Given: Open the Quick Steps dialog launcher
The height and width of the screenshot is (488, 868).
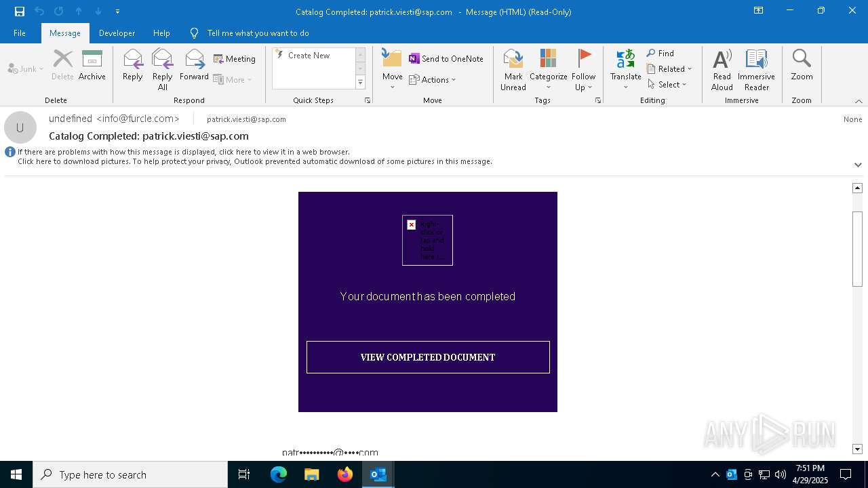Looking at the screenshot, I should [x=368, y=100].
